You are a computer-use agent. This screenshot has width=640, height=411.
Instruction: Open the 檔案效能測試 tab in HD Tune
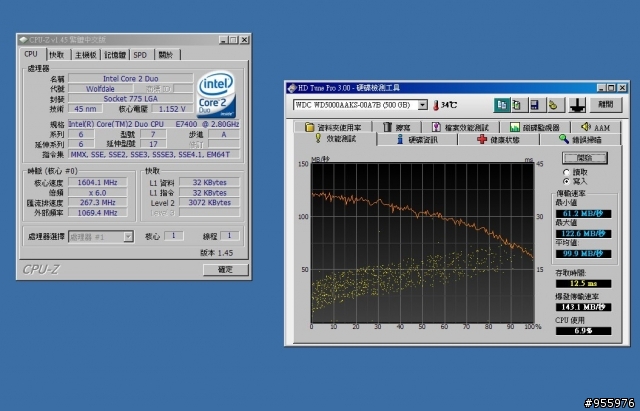coord(460,127)
